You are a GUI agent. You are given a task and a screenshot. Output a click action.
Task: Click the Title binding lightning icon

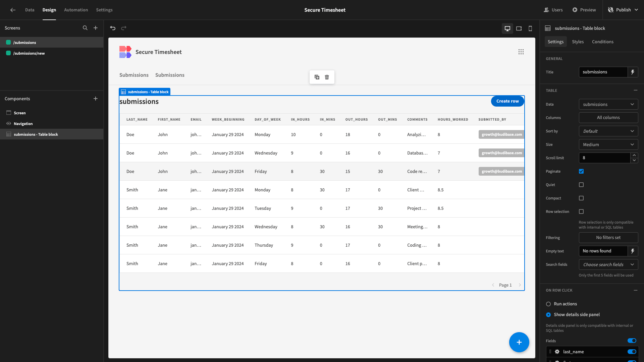point(633,72)
